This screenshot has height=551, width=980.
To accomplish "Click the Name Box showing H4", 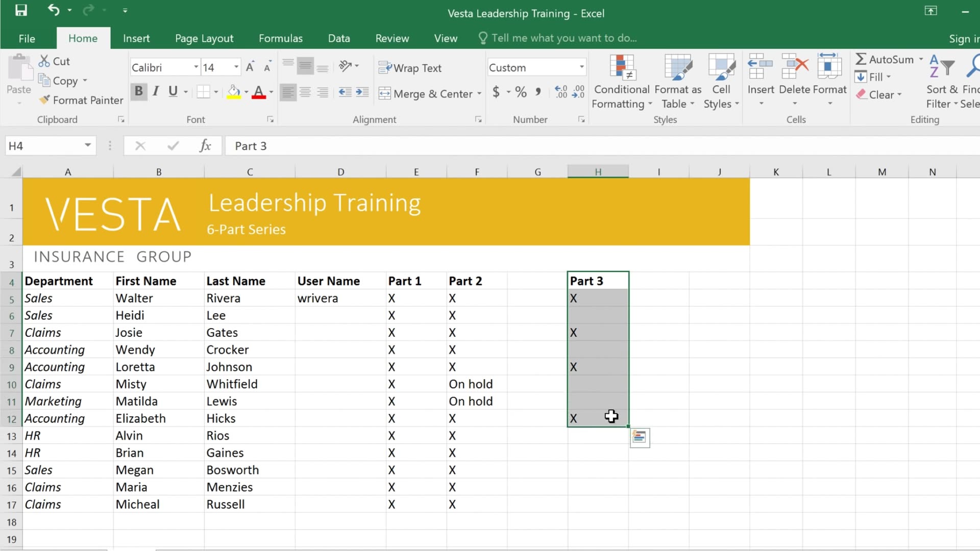I will 43,145.
